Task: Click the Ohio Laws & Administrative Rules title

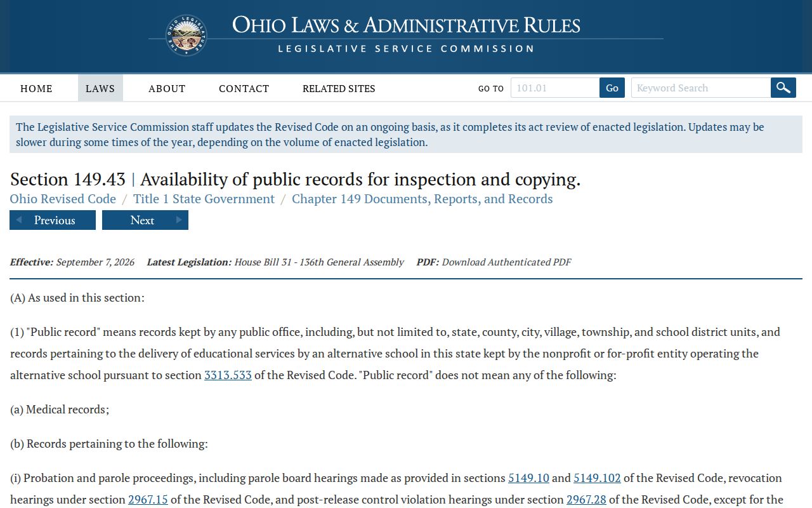Action: pyautogui.click(x=406, y=25)
